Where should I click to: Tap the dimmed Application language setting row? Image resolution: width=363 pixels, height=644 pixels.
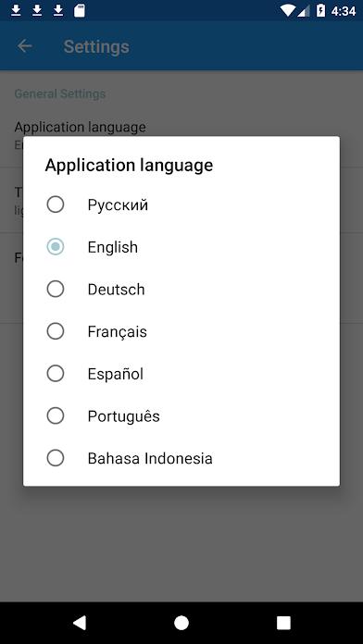[x=181, y=131]
